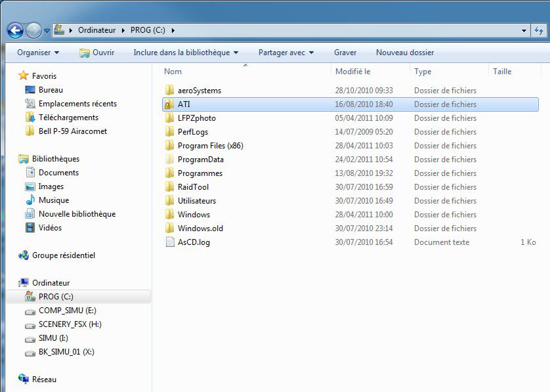Expand the arrow after PROG (C:) breadcrumb
This screenshot has height=392, width=550.
pyautogui.click(x=173, y=30)
